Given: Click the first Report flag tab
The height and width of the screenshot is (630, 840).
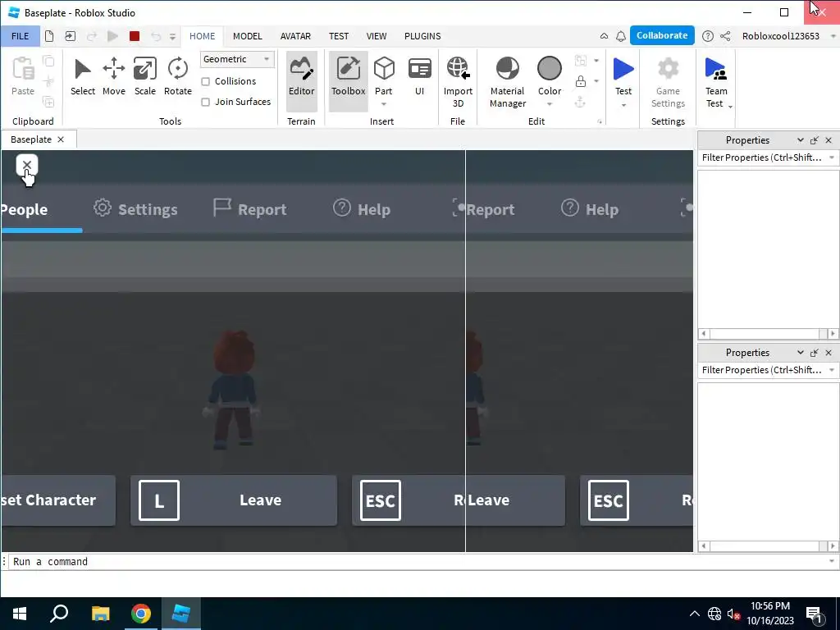Looking at the screenshot, I should (249, 209).
